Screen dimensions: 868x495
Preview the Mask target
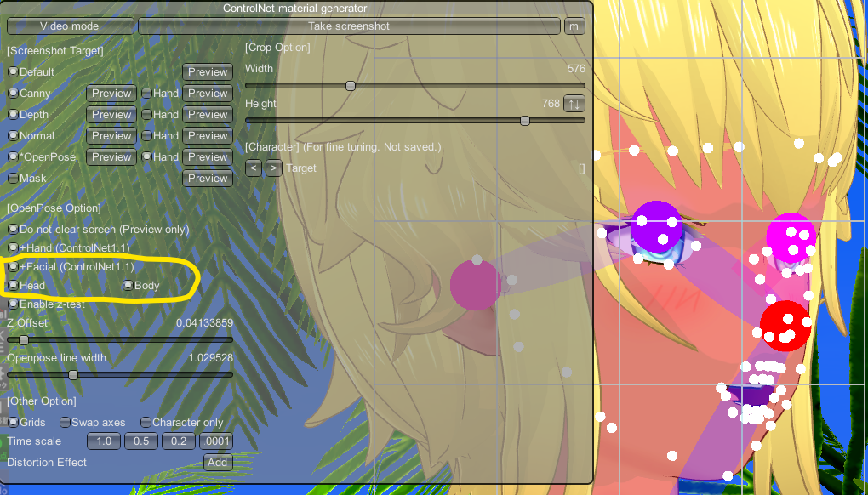tap(208, 178)
